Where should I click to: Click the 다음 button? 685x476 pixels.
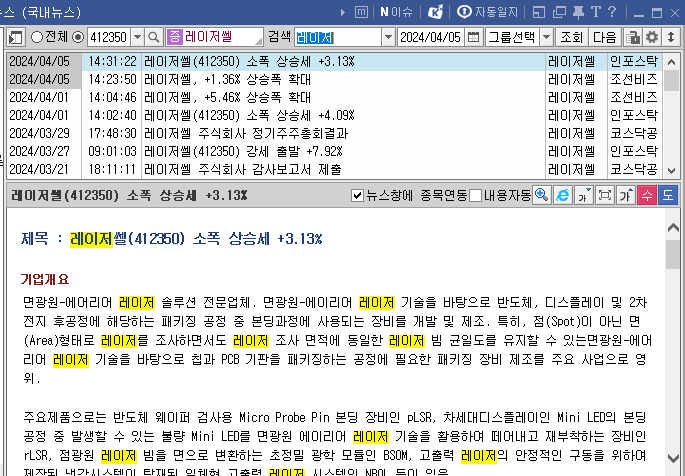click(x=604, y=38)
